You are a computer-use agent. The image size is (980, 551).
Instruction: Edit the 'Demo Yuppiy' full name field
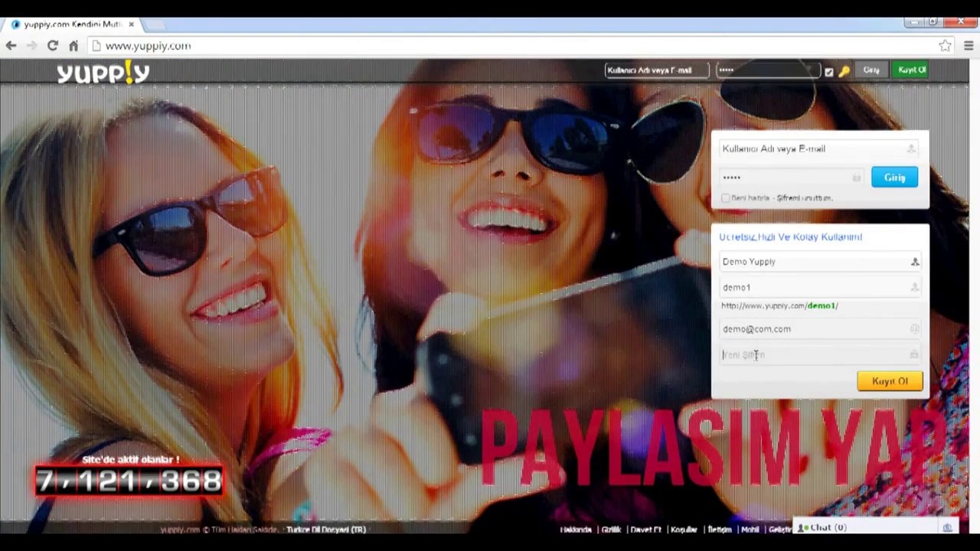point(819,262)
